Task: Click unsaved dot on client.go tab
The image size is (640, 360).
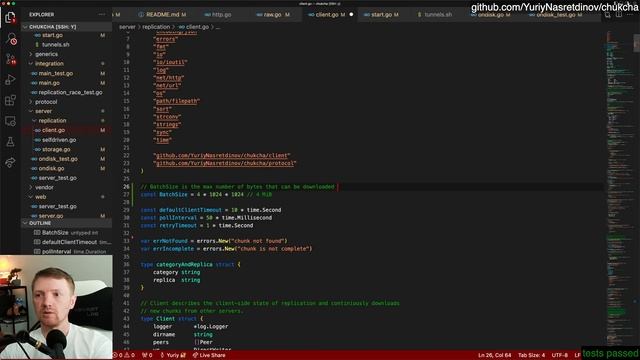Action: point(351,15)
